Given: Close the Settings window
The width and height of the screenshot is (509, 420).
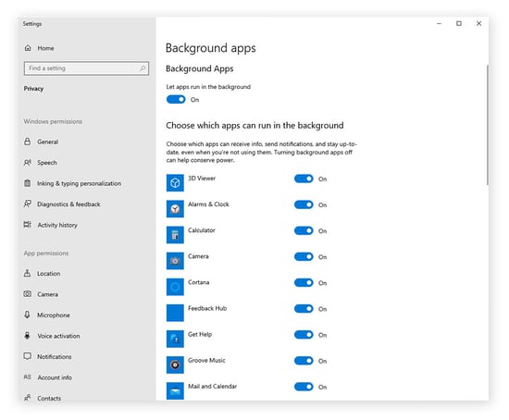Looking at the screenshot, I should tap(478, 23).
